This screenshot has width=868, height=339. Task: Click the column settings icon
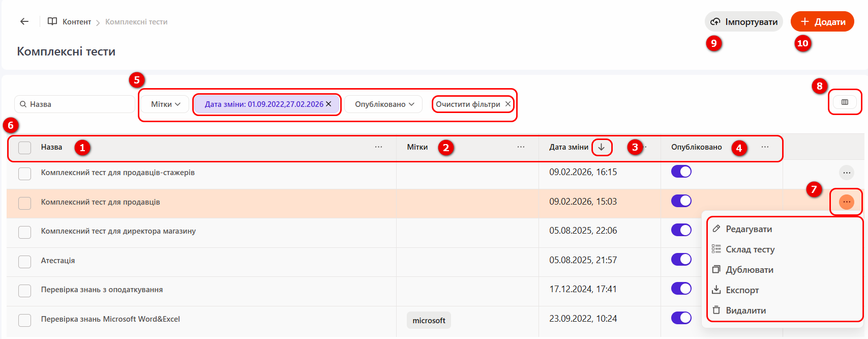[845, 102]
